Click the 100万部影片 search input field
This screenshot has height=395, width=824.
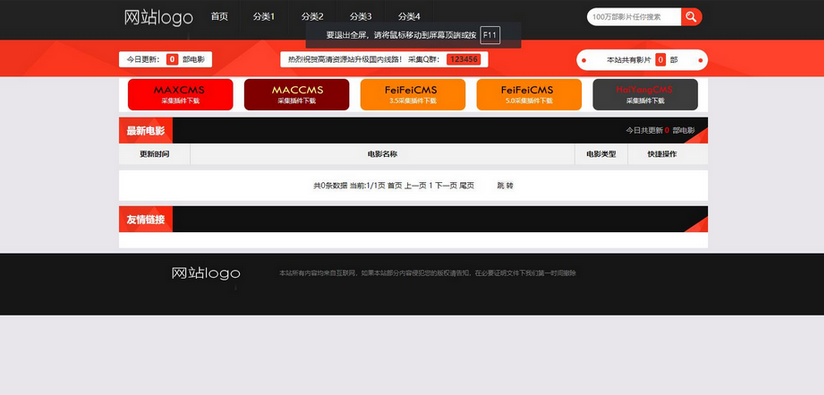tap(634, 17)
